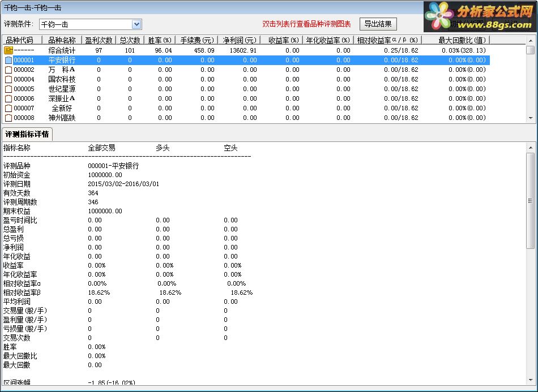Click relative return value 0.25/18.62

401,50
